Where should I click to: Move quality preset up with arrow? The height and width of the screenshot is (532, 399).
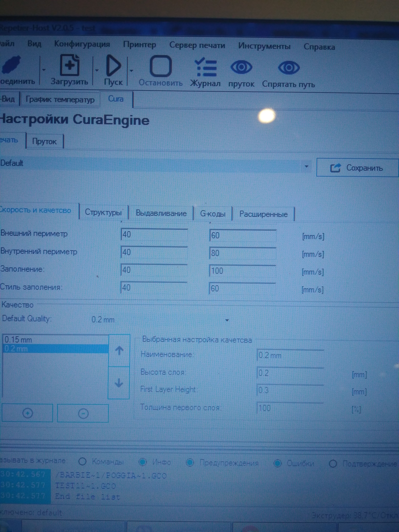tap(119, 350)
